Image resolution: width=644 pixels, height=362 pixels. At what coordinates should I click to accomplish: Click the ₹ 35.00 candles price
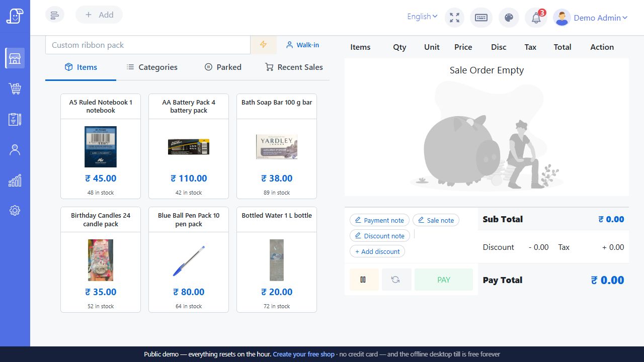[101, 292]
